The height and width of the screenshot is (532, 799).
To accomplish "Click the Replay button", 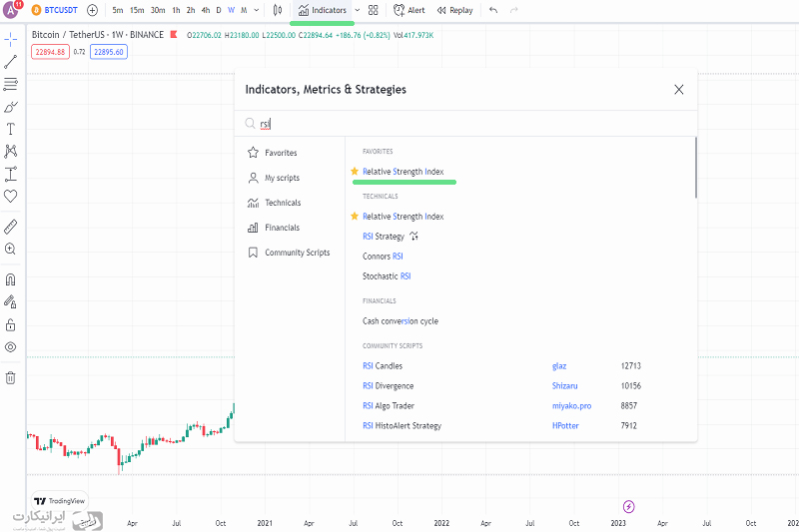I will 455,10.
